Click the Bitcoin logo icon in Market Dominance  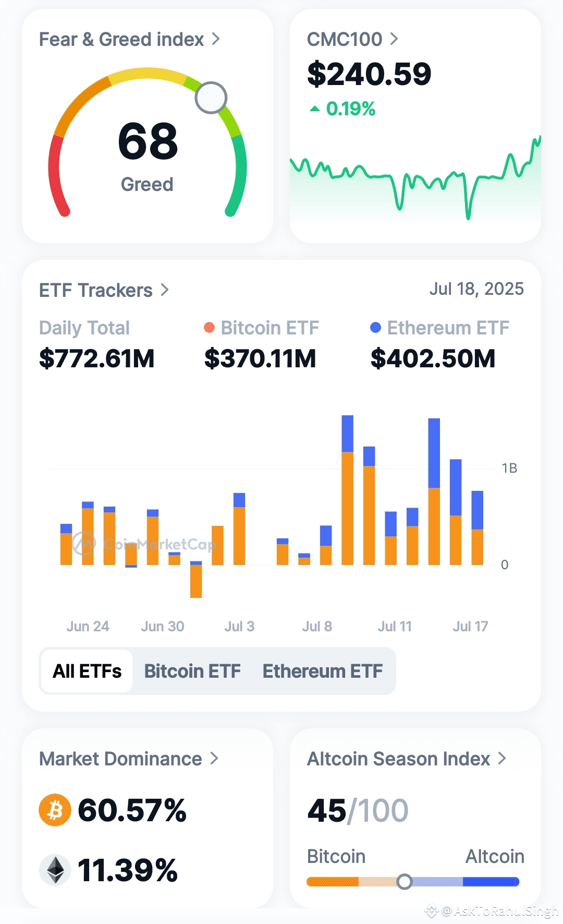tap(55, 810)
